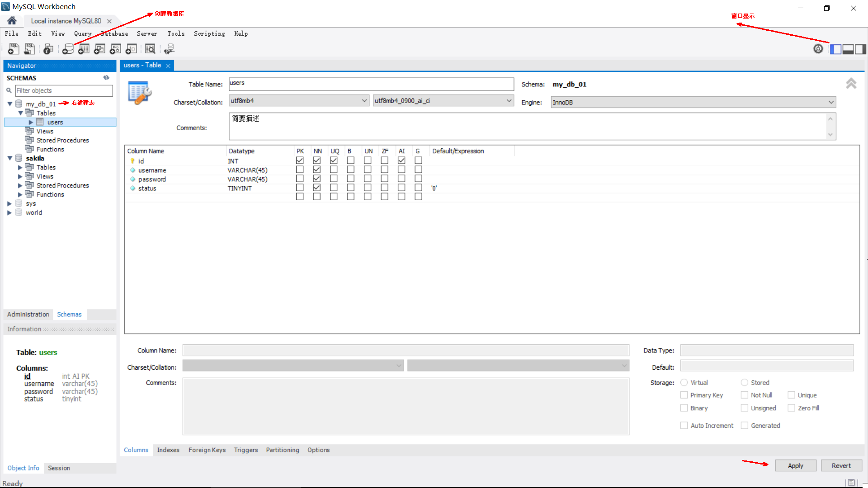Click the Table Name input field

coord(371,84)
